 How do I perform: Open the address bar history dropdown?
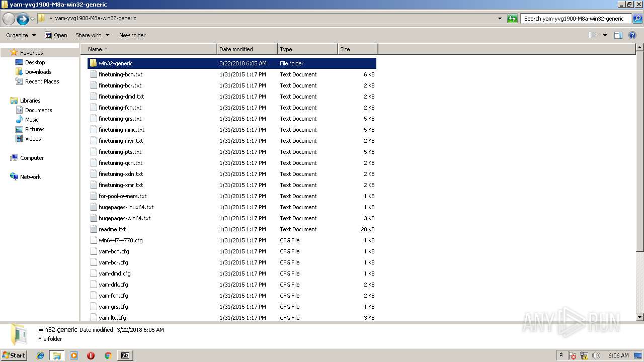[x=500, y=19]
